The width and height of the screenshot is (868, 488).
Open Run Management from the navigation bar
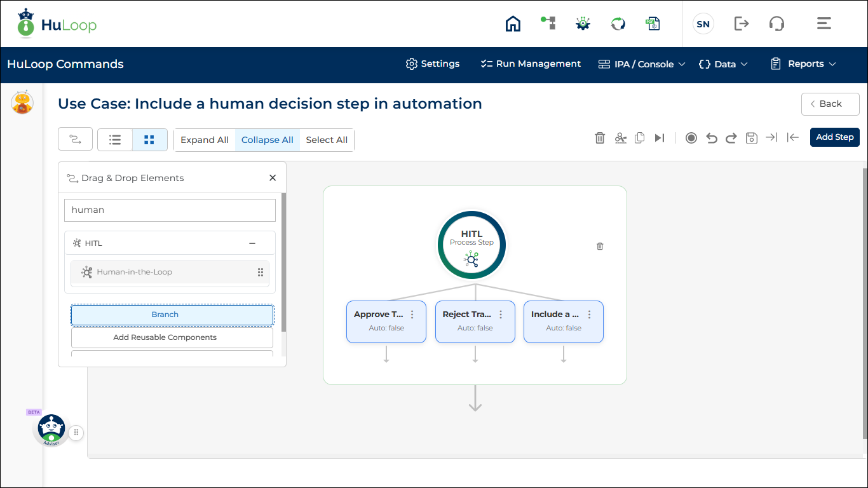531,64
